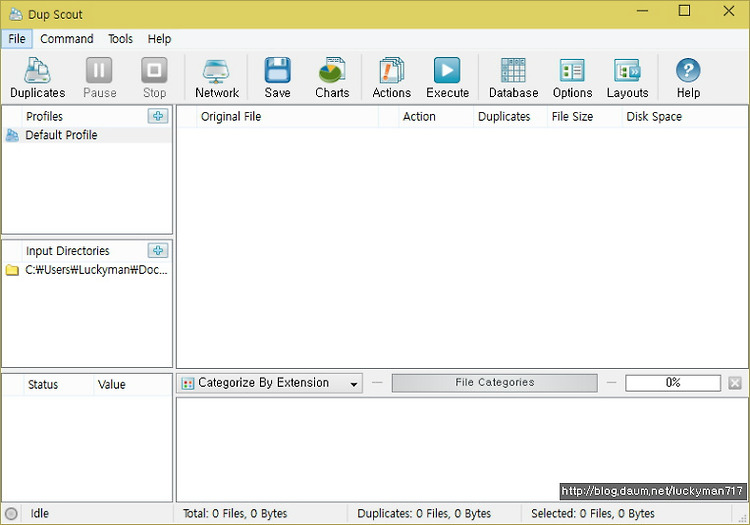Select the C:\Users\Luckyman\Doc... directory entry

[x=87, y=270]
